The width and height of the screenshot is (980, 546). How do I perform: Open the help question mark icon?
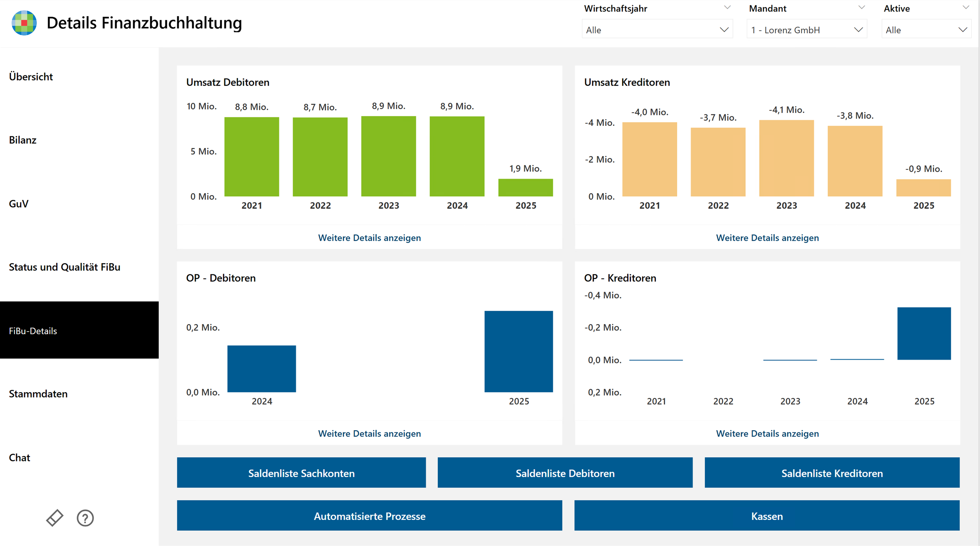click(85, 518)
